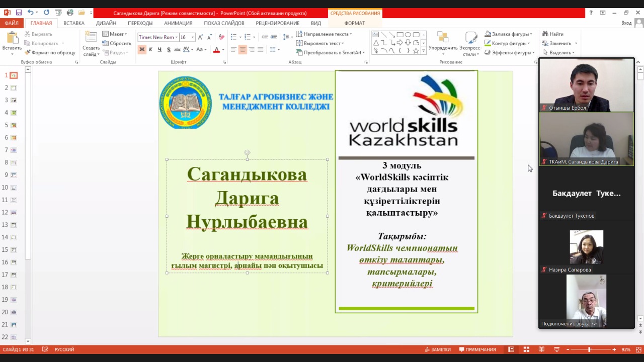Open the File (ФАЙЛ) tab

[x=12, y=23]
